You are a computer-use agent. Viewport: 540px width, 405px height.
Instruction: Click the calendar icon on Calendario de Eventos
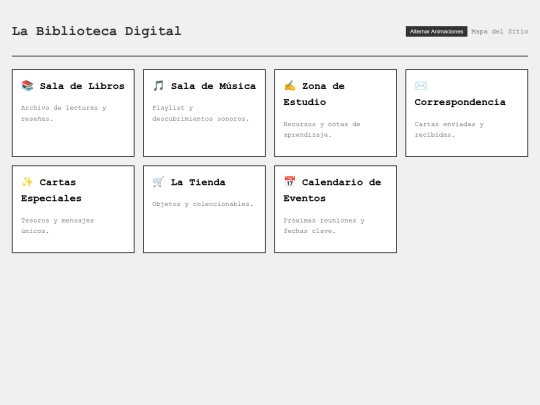[290, 181]
